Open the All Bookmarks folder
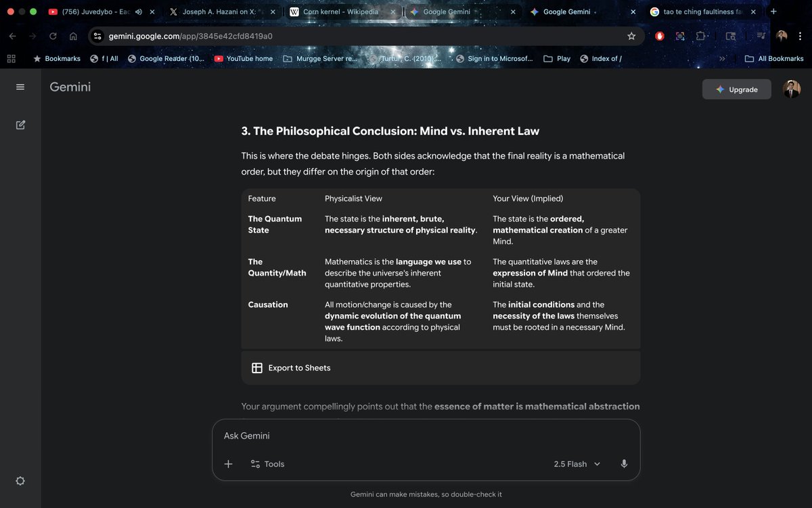Viewport: 812px width, 508px height. pos(774,59)
